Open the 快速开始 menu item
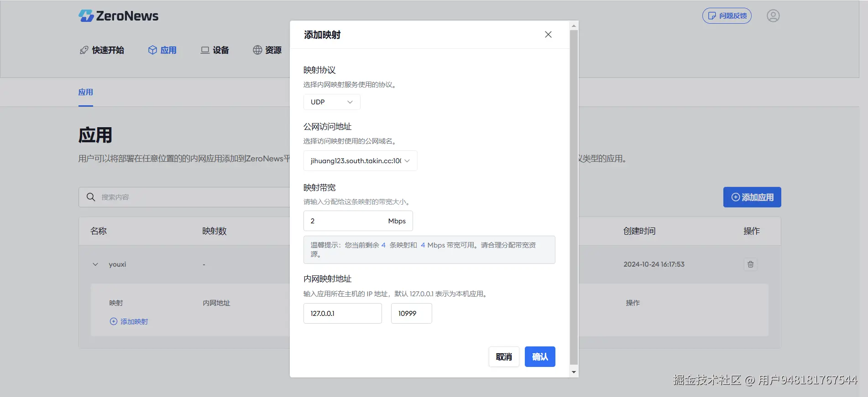 (102, 50)
